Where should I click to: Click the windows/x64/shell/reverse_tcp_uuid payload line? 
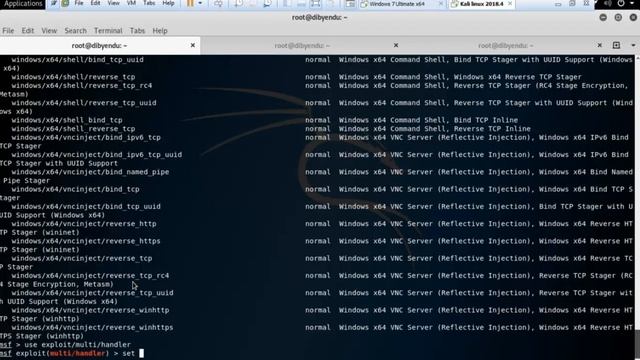(x=84, y=103)
